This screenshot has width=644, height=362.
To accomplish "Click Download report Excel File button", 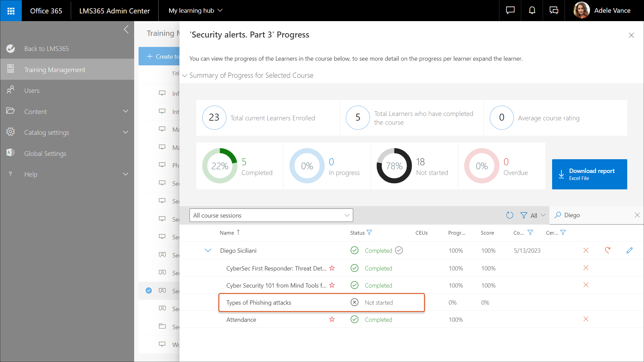I will pos(589,174).
